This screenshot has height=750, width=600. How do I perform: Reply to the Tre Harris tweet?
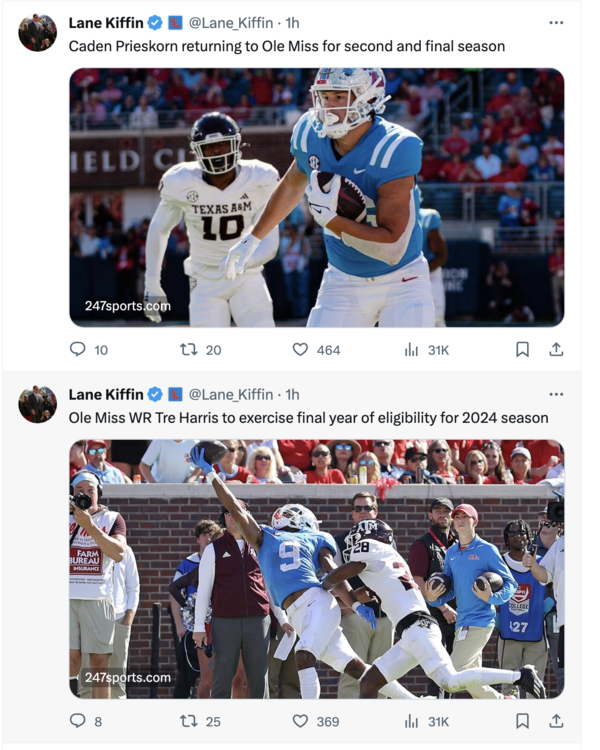coord(77,721)
